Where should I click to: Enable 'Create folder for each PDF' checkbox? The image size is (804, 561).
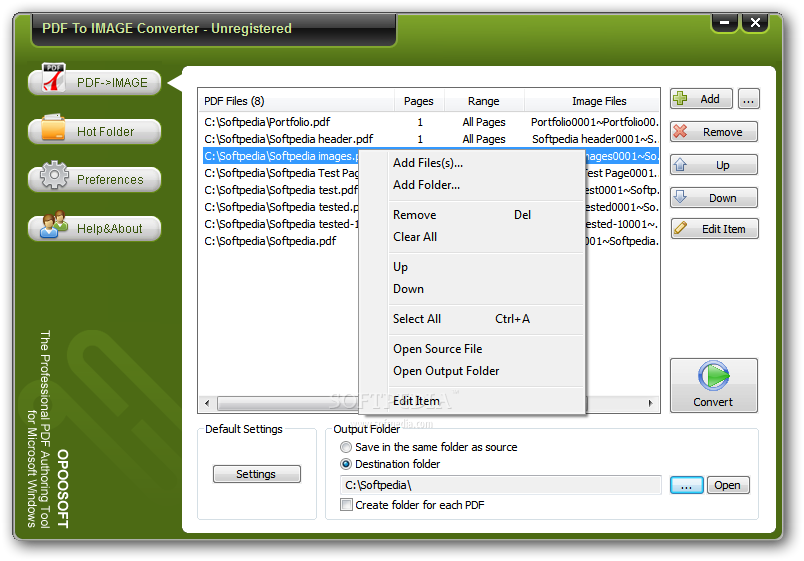[347, 505]
